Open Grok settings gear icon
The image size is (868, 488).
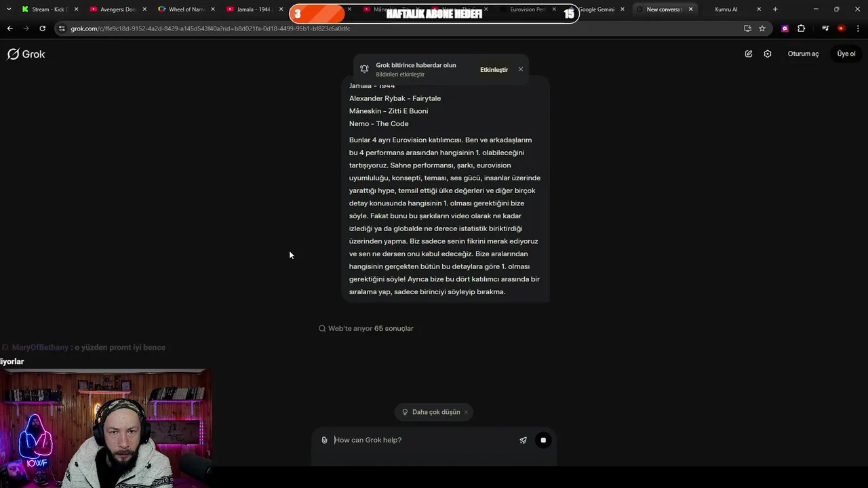click(x=768, y=54)
